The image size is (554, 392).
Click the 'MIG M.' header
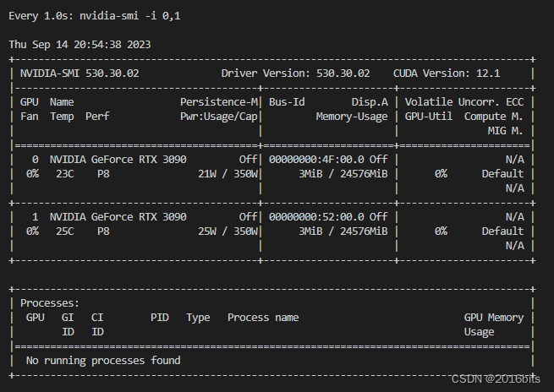(x=505, y=131)
